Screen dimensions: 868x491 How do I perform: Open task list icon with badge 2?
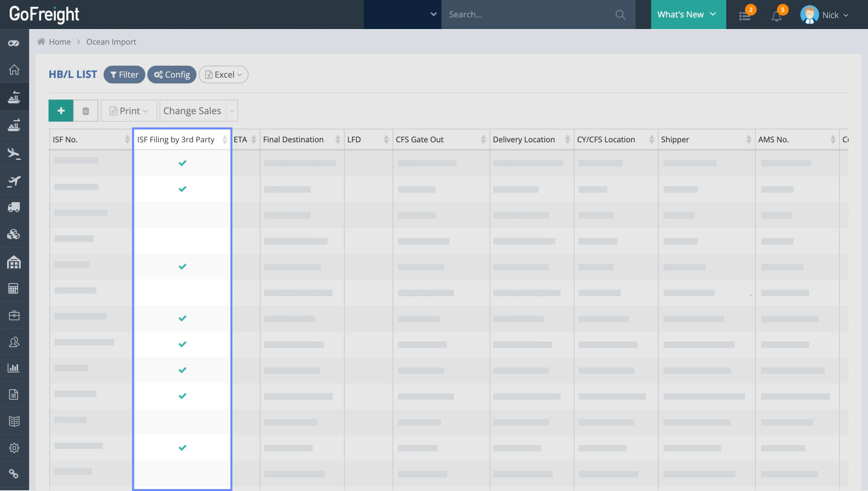point(745,16)
